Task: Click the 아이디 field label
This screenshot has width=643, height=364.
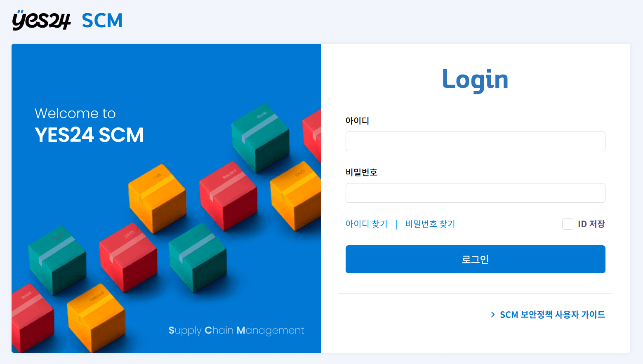Action: (x=357, y=121)
